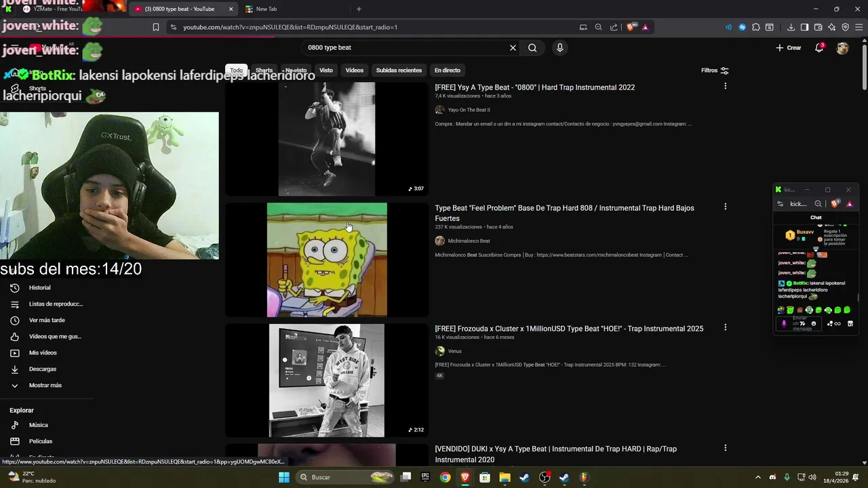
Task: Click the Shazam extension icon
Action: pos(742,27)
